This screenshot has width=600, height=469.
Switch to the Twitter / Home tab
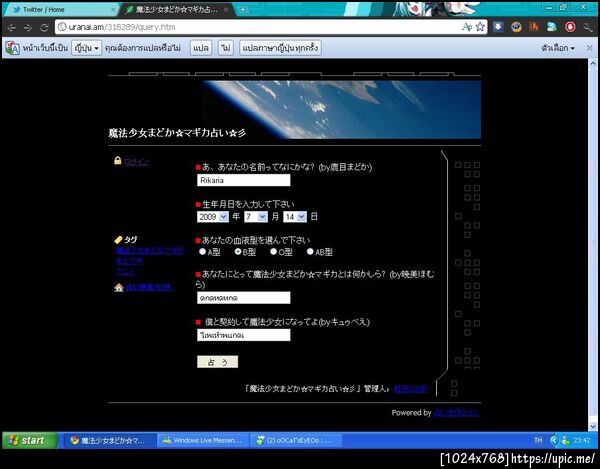[x=59, y=10]
